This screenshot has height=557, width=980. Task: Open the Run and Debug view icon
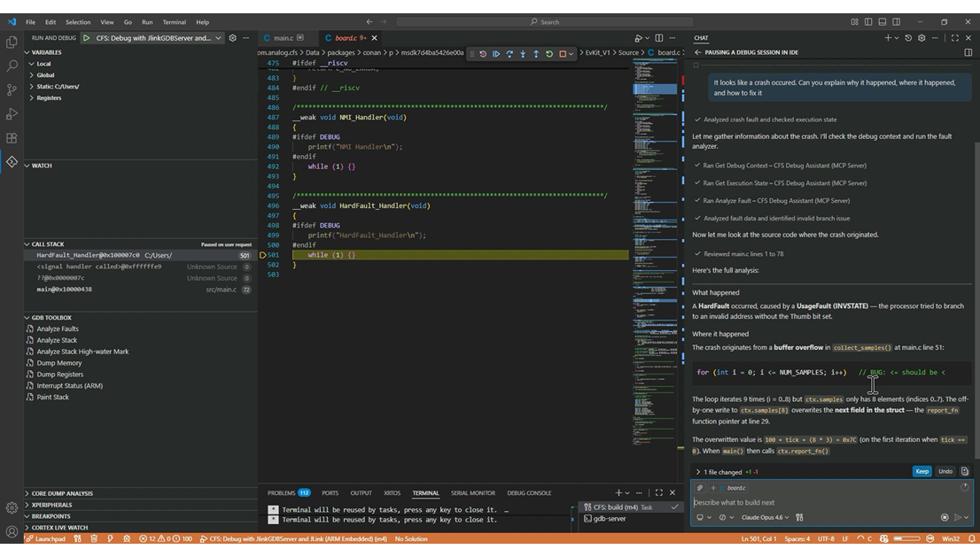(12, 113)
